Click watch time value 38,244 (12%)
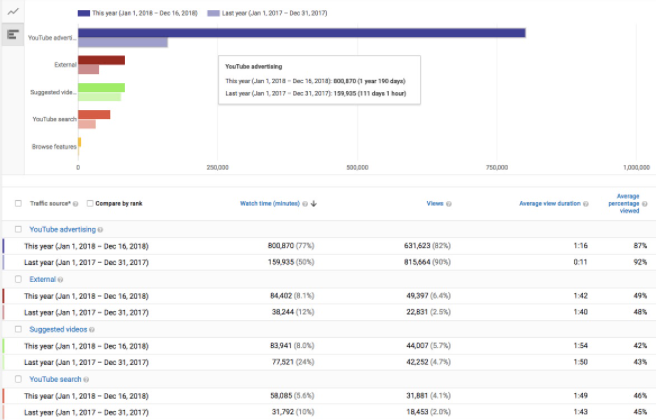656x420 pixels. [x=293, y=312]
